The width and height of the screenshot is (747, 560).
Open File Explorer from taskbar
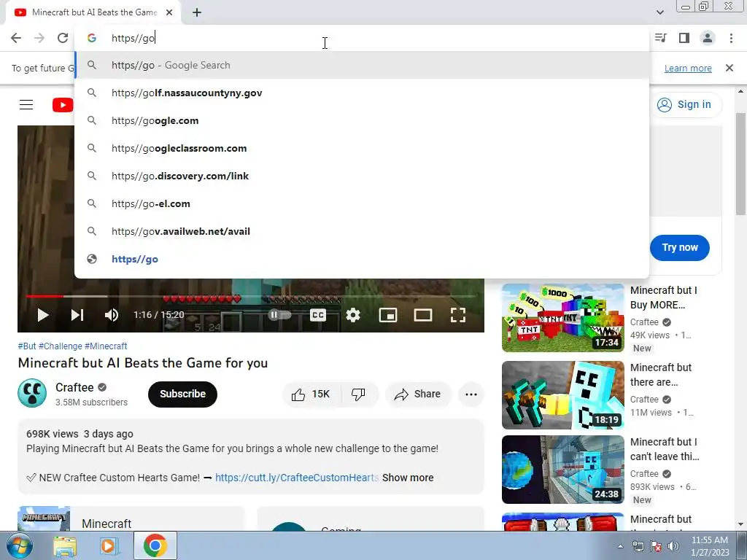point(65,545)
